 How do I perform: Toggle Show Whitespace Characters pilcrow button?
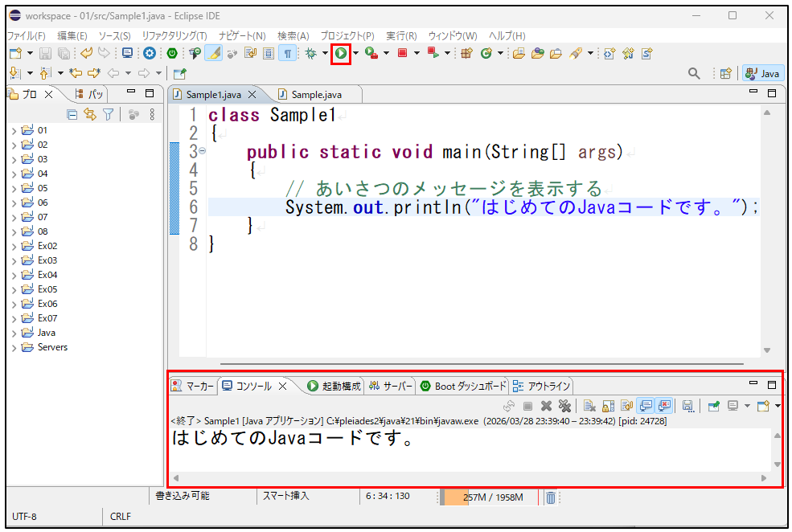click(x=287, y=53)
